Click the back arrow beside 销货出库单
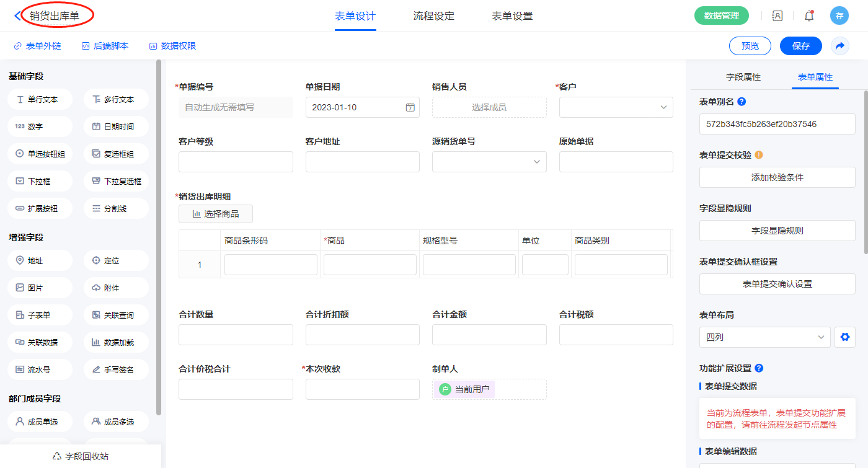Image resolution: width=868 pixels, height=468 pixels. 17,16
